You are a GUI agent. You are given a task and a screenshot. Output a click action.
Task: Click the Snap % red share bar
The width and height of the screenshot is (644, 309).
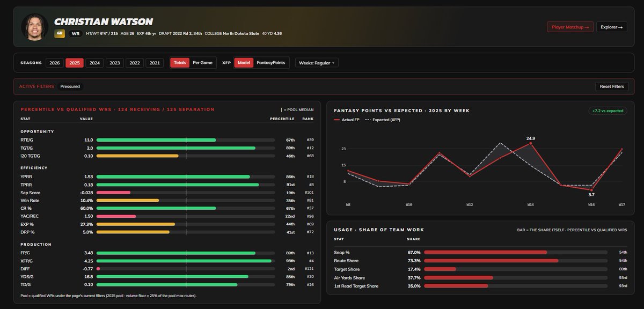pos(485,252)
